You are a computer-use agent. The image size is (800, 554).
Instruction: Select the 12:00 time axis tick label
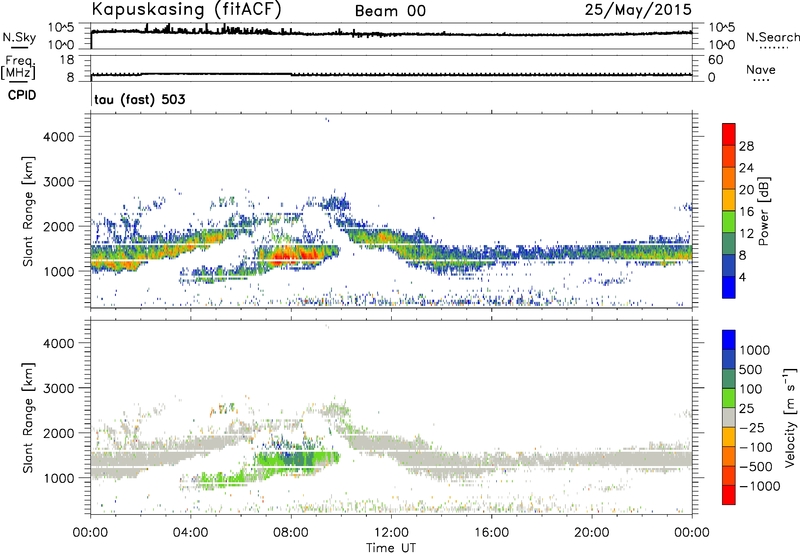391,533
